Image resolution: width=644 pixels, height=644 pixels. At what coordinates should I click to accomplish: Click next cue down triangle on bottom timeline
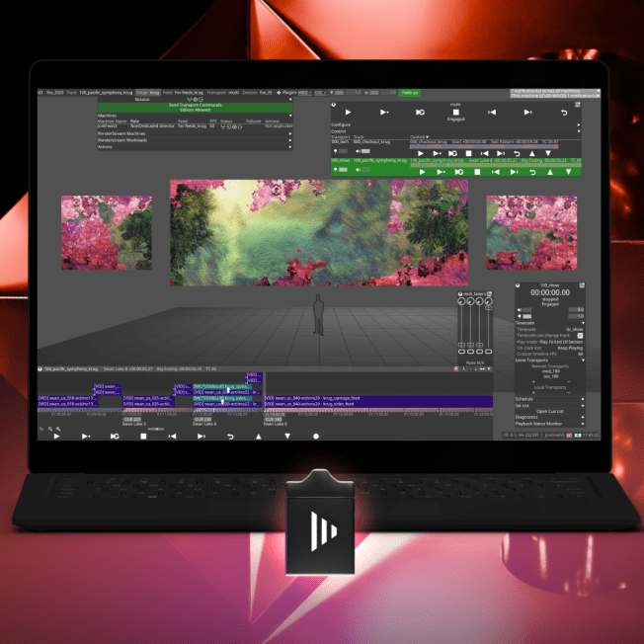point(287,437)
